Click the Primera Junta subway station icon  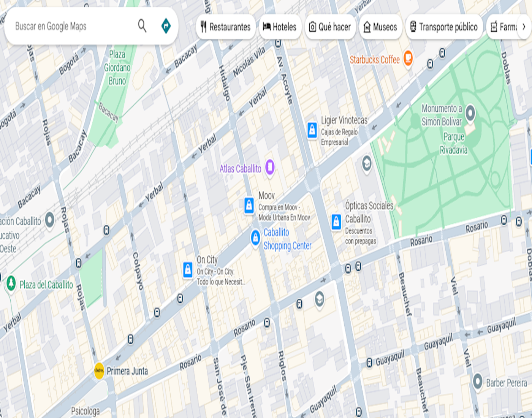99,370
